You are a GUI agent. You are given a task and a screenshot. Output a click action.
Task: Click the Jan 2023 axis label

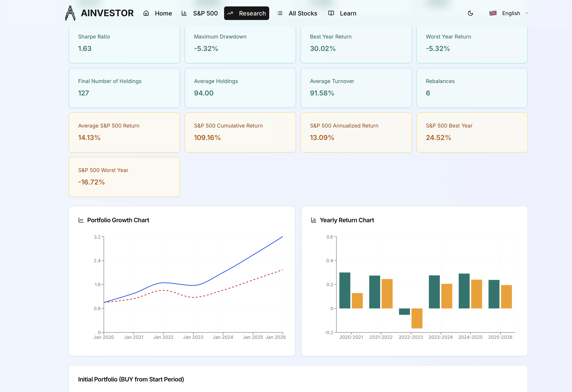click(193, 337)
